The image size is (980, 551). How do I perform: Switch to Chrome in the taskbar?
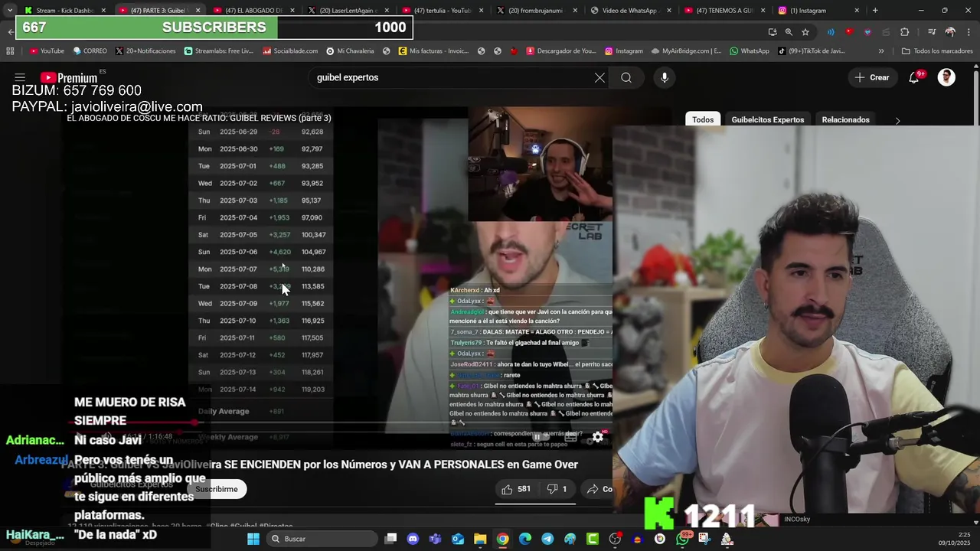coord(502,539)
